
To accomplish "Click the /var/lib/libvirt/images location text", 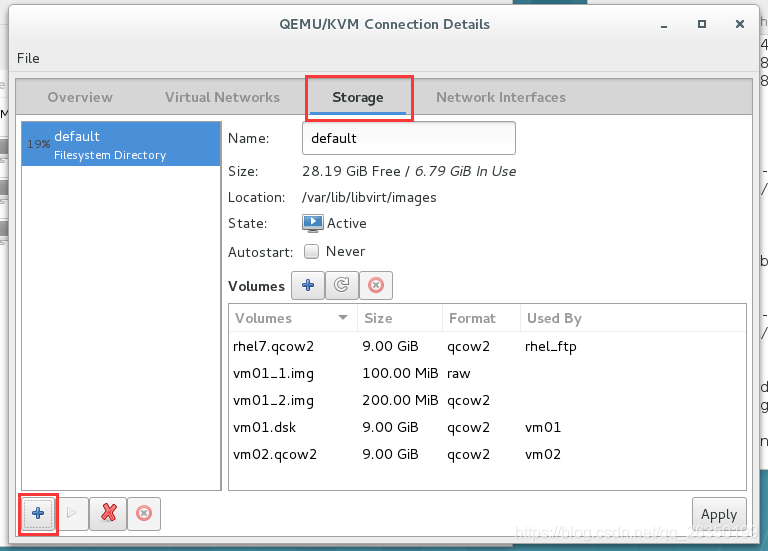I will click(369, 197).
